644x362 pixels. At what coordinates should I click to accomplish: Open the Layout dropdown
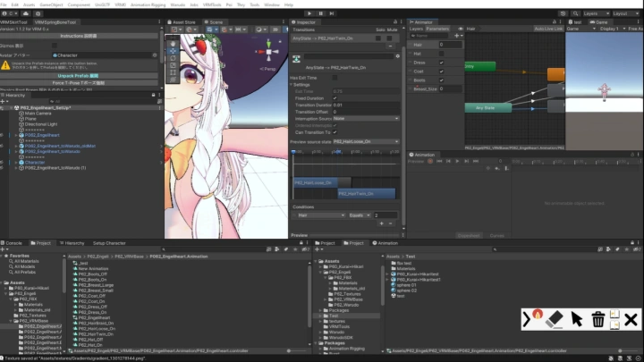point(625,13)
